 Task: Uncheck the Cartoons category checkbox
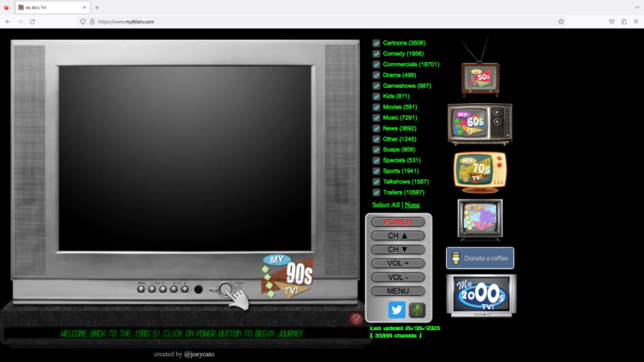[377, 43]
